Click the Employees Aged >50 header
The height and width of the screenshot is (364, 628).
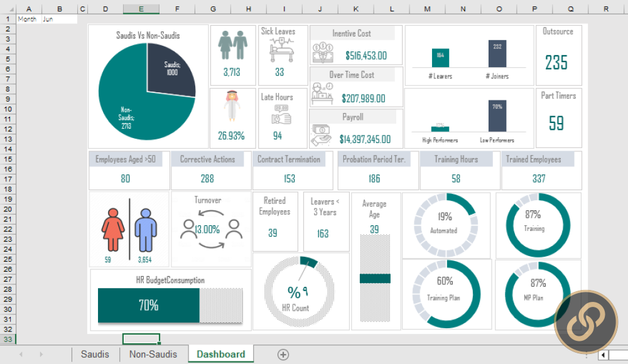tap(126, 159)
